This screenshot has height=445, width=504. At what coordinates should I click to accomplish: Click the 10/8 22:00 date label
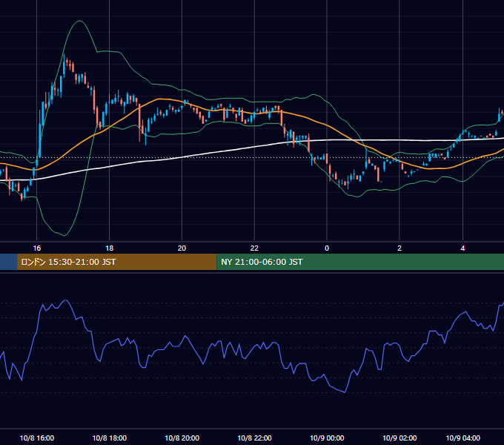(254, 438)
